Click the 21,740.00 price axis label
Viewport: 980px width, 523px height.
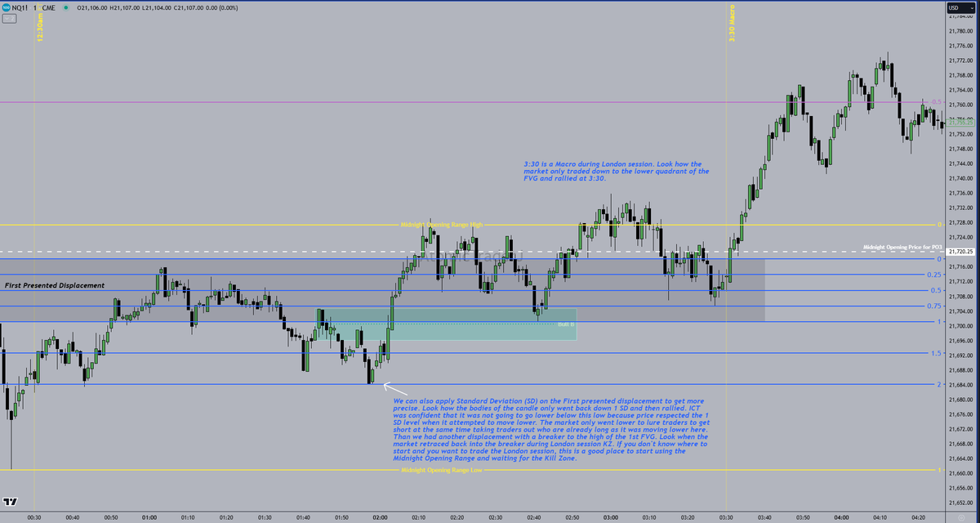pyautogui.click(x=961, y=178)
